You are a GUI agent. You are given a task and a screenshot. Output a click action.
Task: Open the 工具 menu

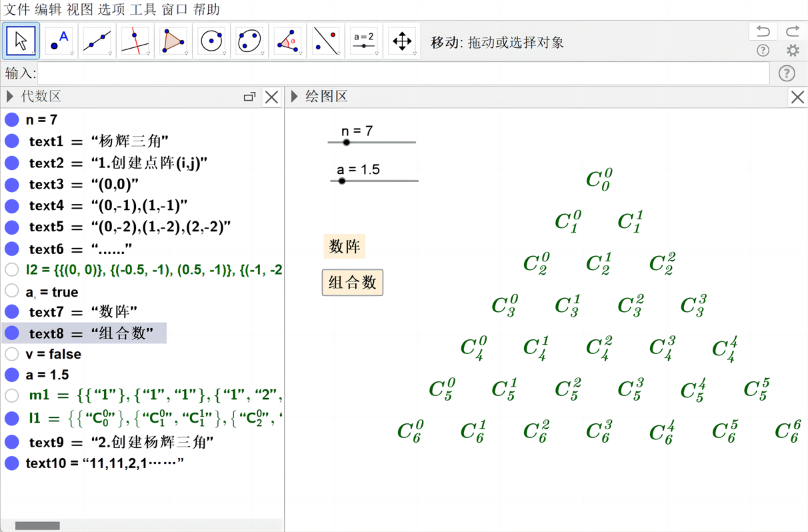point(143,9)
